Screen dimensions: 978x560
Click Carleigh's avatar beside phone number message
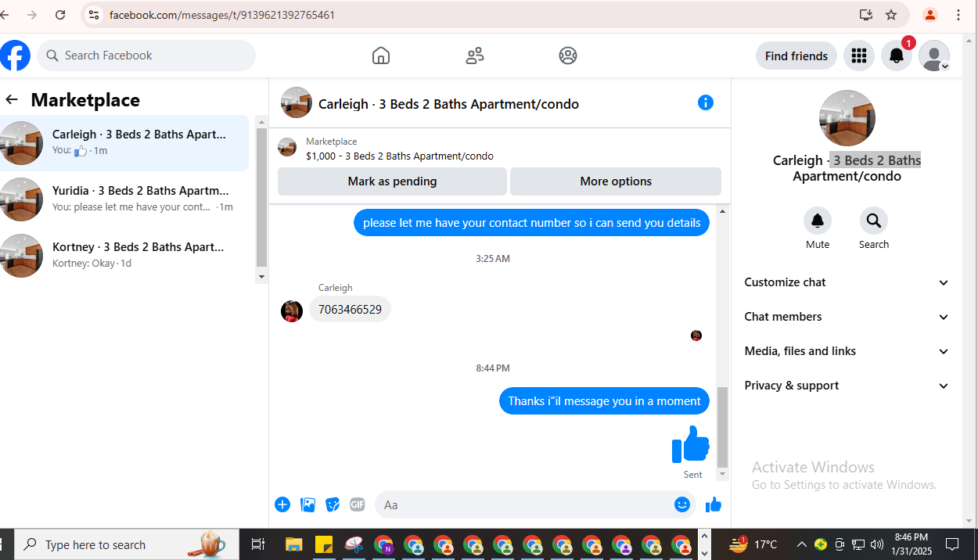292,311
